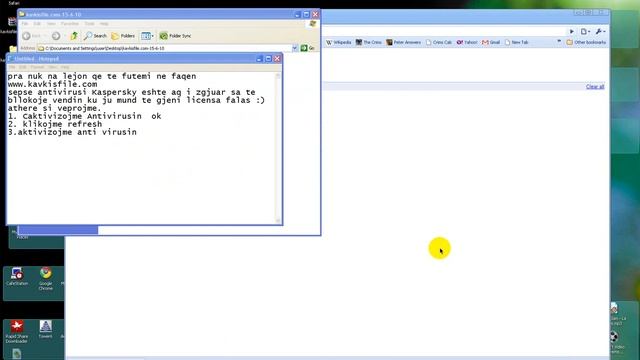Close the Explorer folder window
The height and width of the screenshot is (360, 640).
click(x=315, y=14)
